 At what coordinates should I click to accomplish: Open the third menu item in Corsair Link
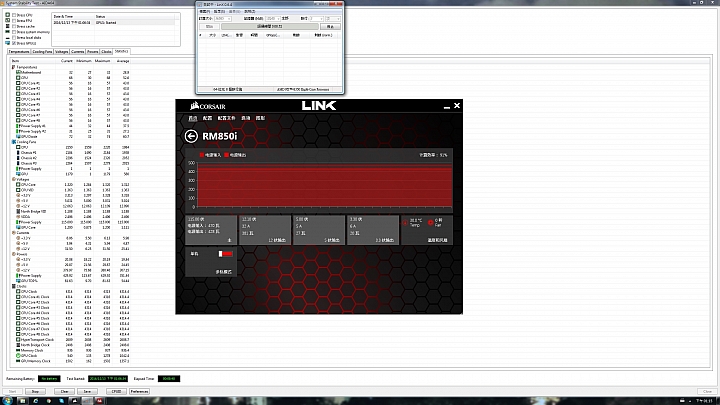pyautogui.click(x=226, y=118)
